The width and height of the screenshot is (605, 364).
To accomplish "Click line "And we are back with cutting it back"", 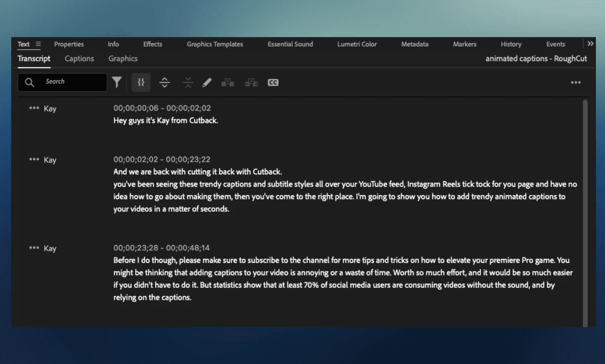I will 198,171.
